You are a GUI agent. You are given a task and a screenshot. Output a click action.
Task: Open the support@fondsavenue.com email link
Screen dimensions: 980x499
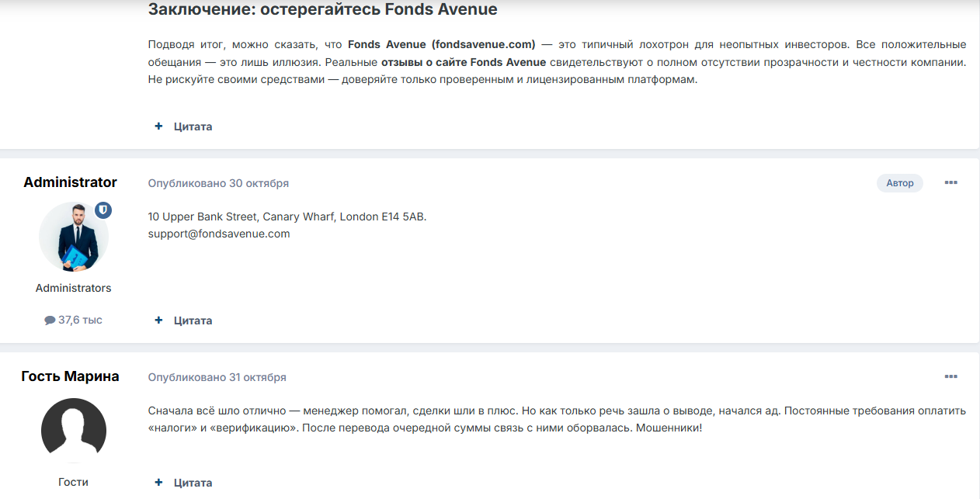pos(218,233)
